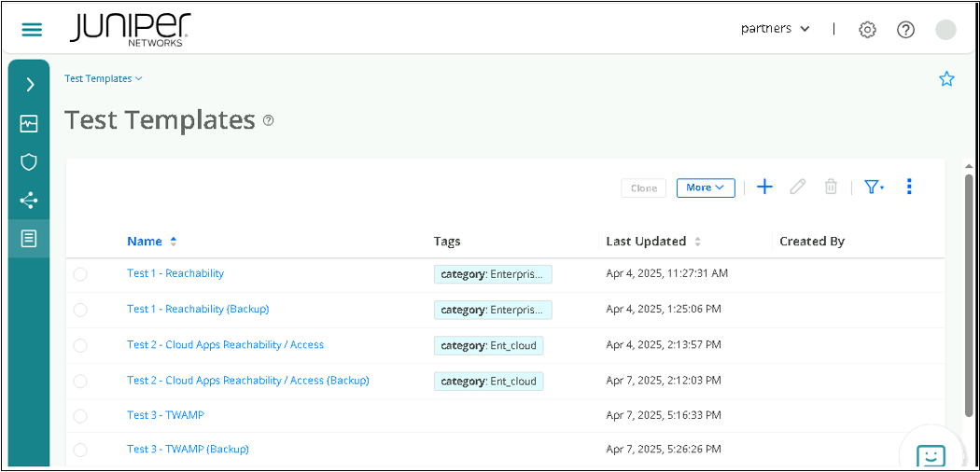The width and height of the screenshot is (980, 472).
Task: Click the trash delete icon
Action: coord(831,187)
